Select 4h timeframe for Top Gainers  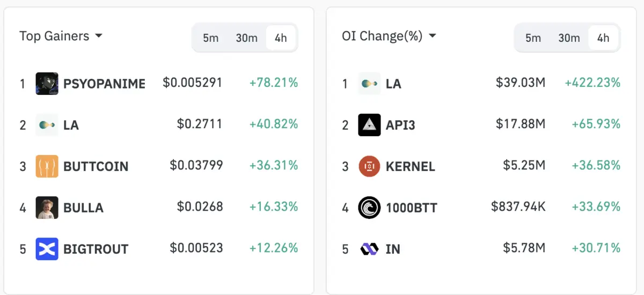tap(281, 38)
